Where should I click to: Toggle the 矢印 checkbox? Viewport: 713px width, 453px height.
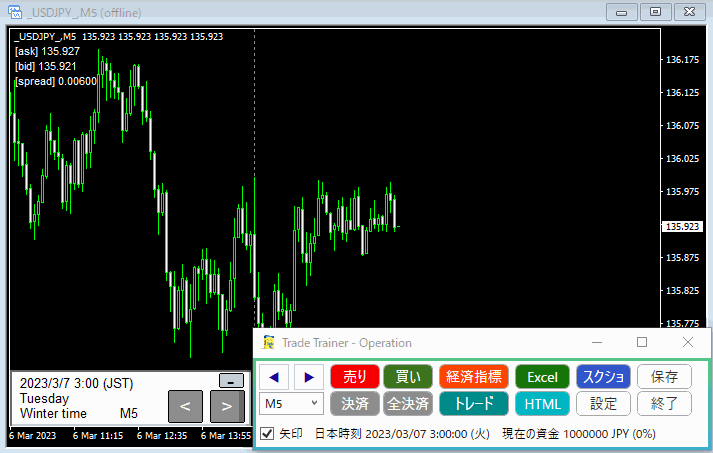267,434
